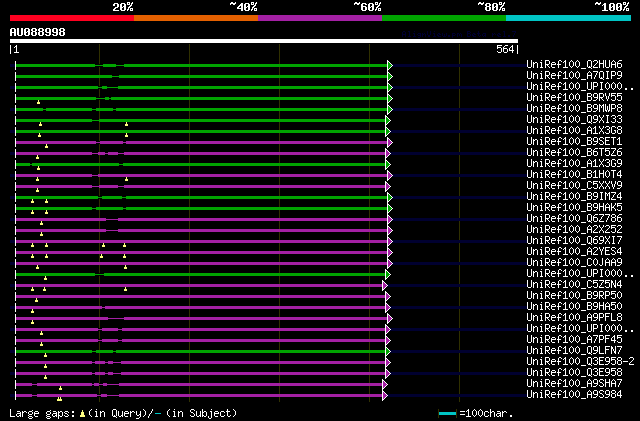Select the green ~80% segment of the color scale

444,18
